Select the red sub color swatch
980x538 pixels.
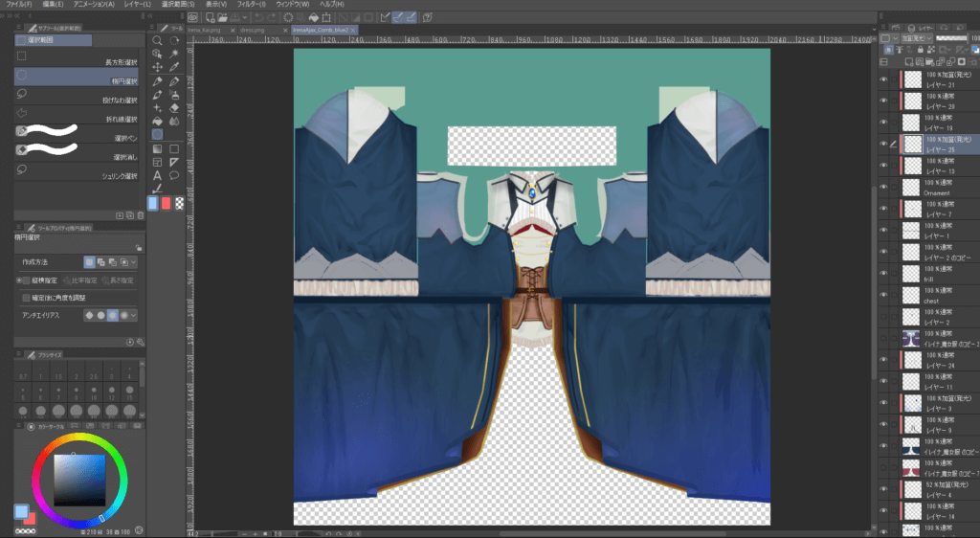[x=167, y=203]
